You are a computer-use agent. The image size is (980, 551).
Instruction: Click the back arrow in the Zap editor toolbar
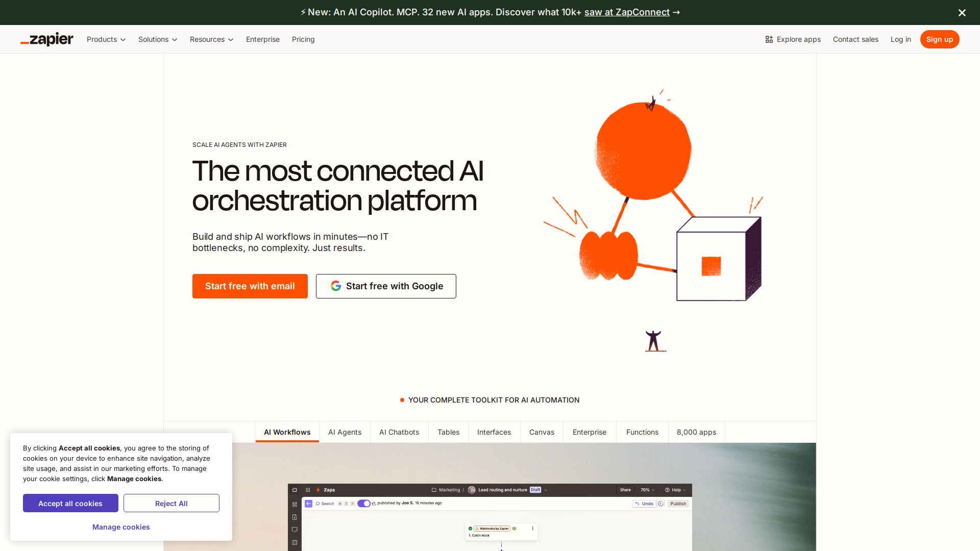(308, 504)
